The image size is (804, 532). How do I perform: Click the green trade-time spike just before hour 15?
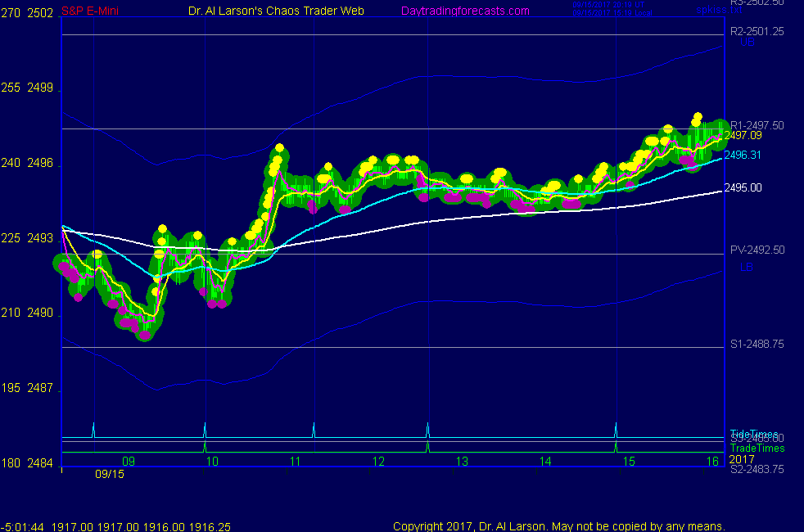[616, 447]
